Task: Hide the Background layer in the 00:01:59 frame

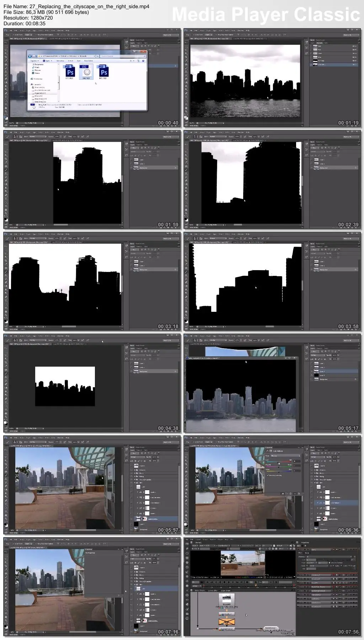Action: [x=132, y=168]
